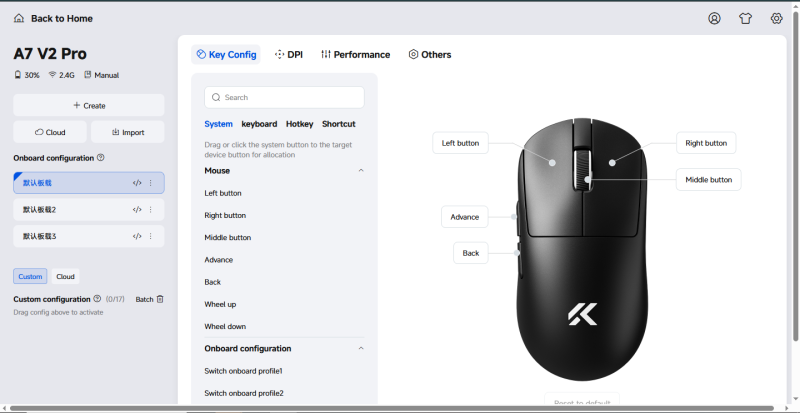
Task: Click the scroll wheel hotspot on mouse
Action: (588, 179)
